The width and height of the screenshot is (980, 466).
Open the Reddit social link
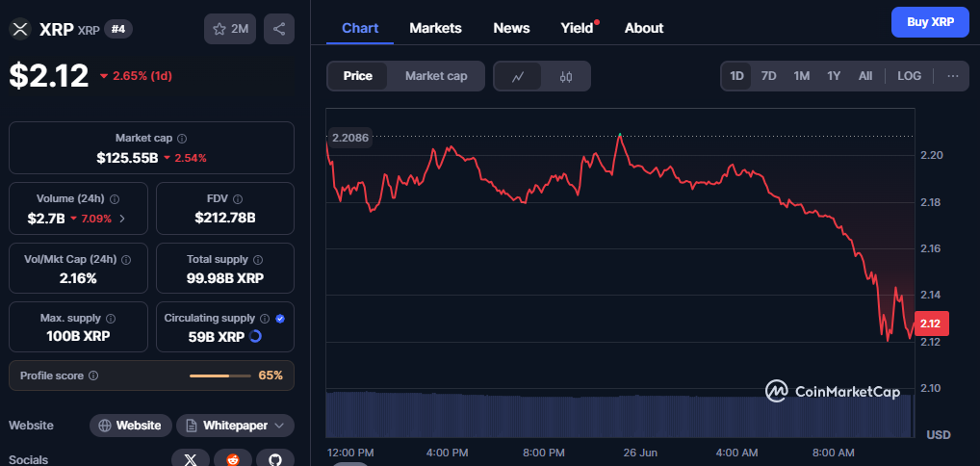(x=233, y=460)
